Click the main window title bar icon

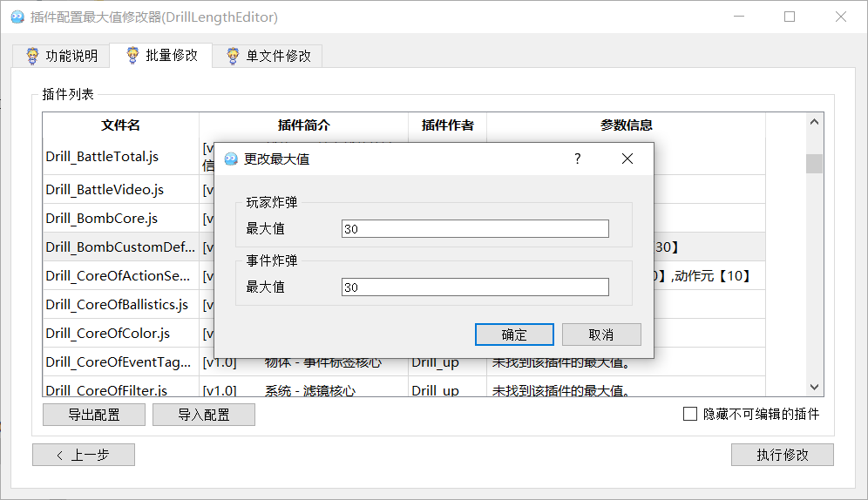(x=17, y=17)
